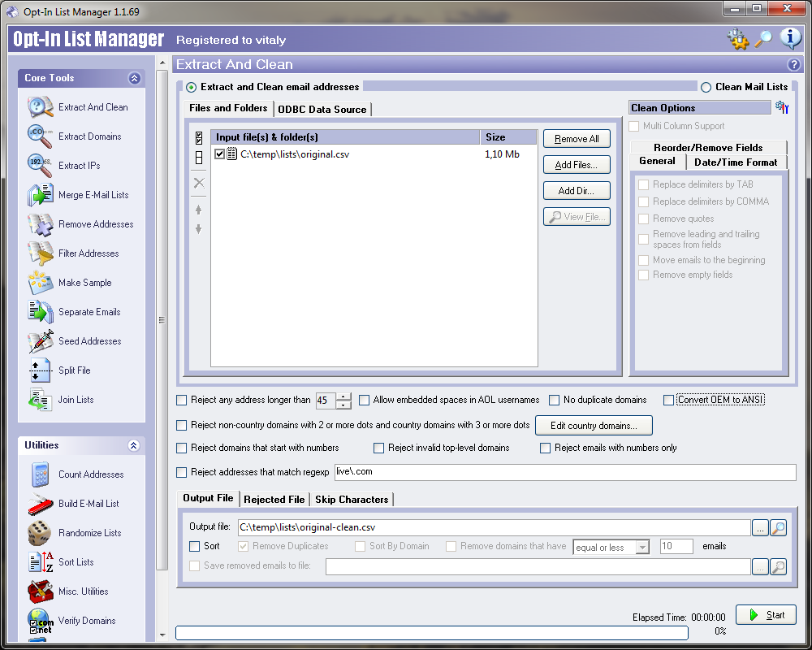Image resolution: width=812 pixels, height=650 pixels.
Task: Click the info icon in the header
Action: (x=790, y=38)
